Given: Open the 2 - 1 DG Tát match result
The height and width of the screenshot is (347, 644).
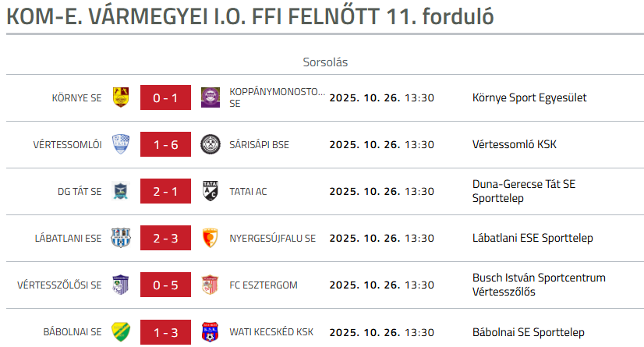Looking at the screenshot, I should coord(165,191).
